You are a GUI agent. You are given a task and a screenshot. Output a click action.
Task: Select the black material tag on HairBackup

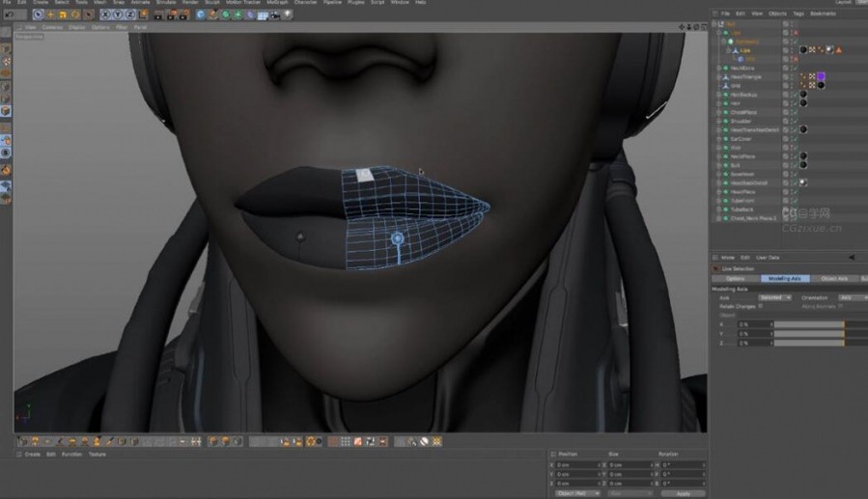(803, 94)
